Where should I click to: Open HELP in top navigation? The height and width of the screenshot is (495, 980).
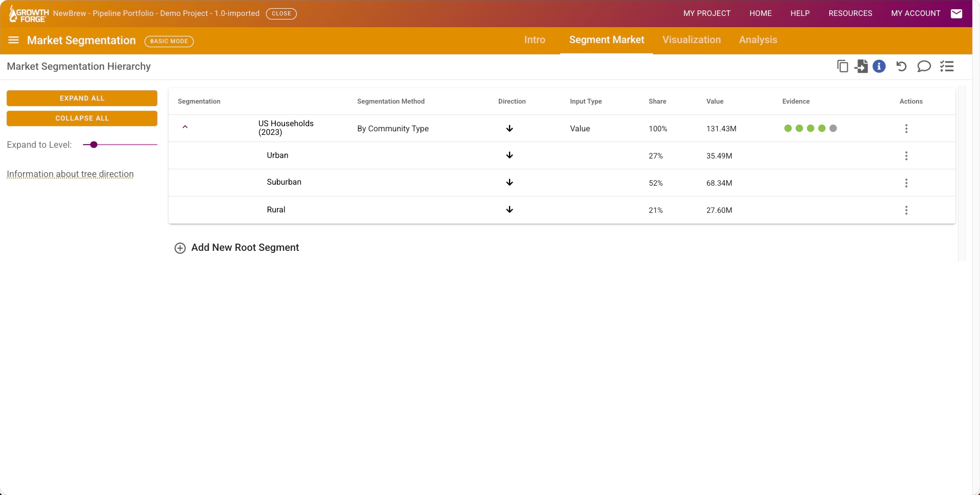[x=800, y=13]
